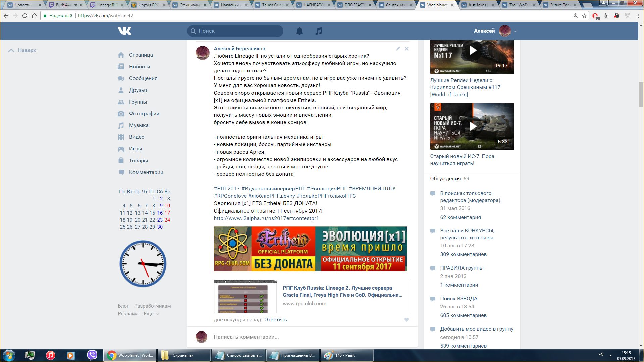
Task: Open the Разработчикам footer link
Action: click(153, 306)
